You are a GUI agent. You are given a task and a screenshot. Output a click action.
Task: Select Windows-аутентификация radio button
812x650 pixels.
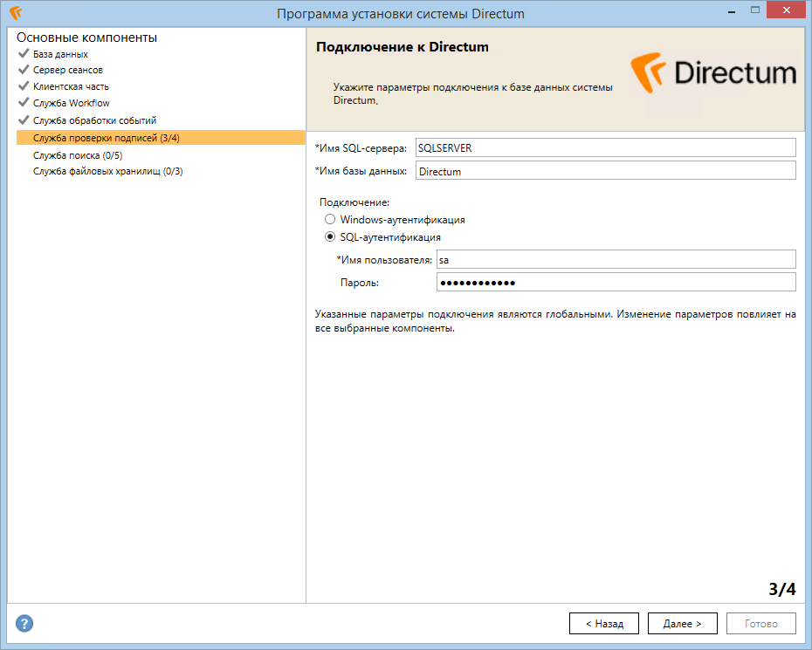coord(330,220)
